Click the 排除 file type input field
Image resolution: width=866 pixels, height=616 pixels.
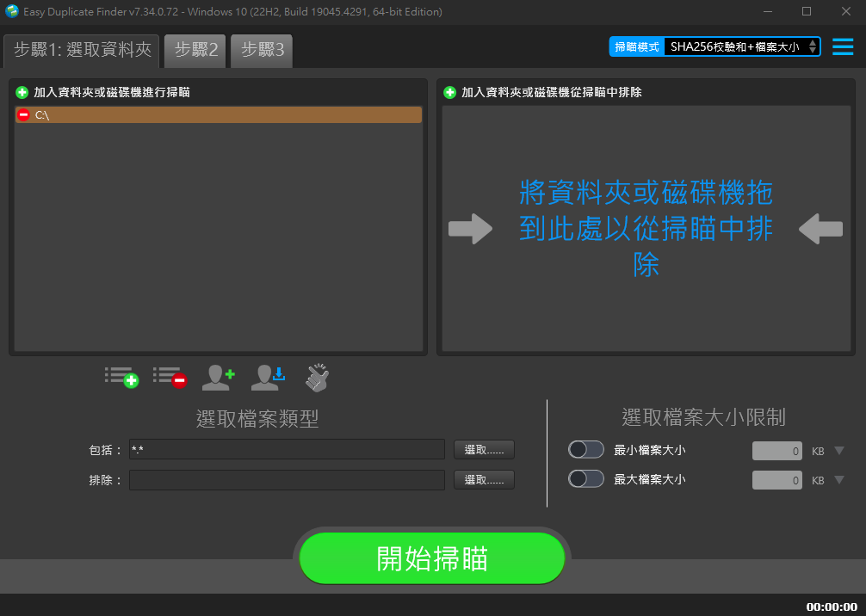287,480
